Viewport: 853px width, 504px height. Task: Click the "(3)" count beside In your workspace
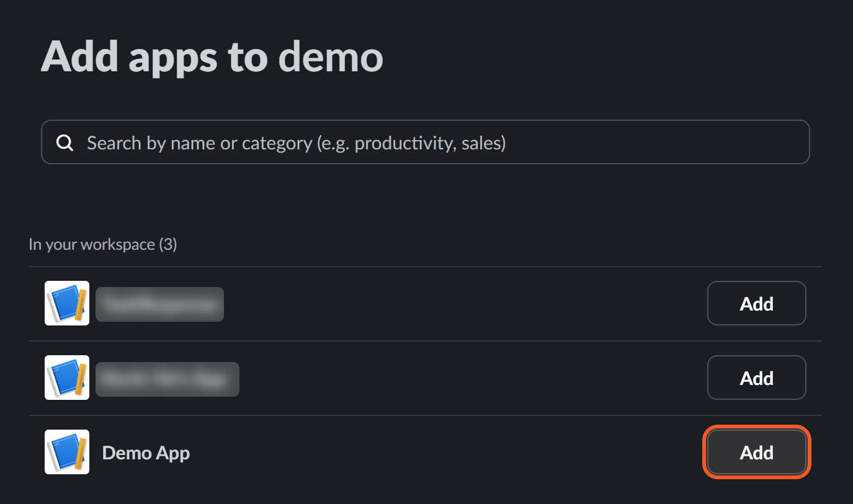167,245
